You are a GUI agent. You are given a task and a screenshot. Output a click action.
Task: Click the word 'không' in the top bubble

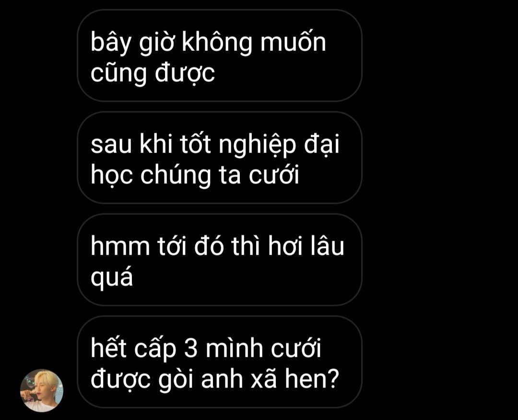click(217, 43)
